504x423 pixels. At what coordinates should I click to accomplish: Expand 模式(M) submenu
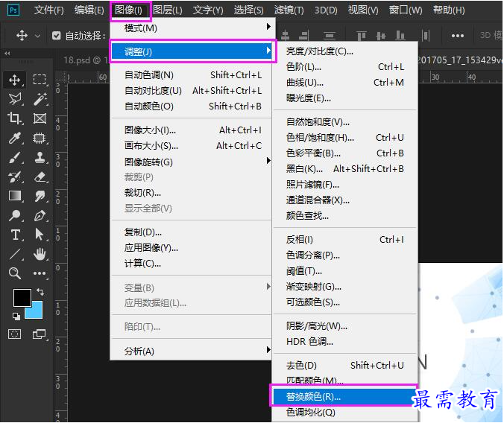192,28
